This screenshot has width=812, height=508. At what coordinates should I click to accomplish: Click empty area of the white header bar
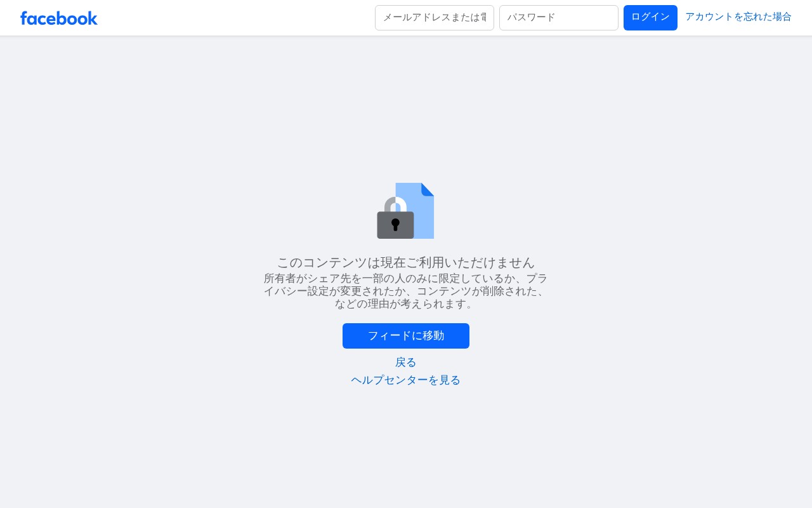pos(235,18)
